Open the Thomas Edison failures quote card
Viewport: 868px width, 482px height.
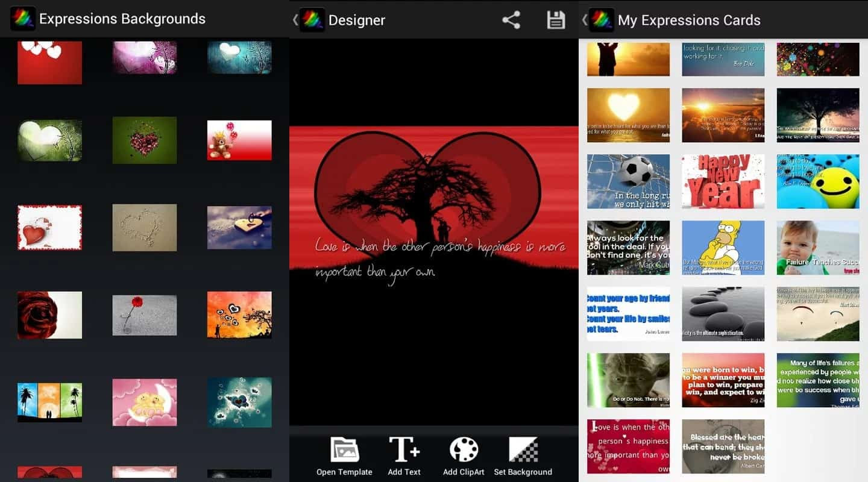818,380
